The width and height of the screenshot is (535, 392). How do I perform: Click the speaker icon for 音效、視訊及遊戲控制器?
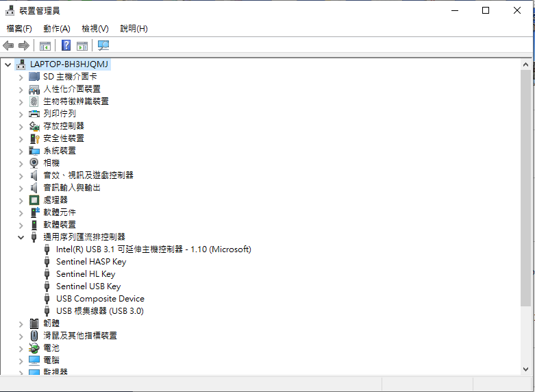(34, 175)
